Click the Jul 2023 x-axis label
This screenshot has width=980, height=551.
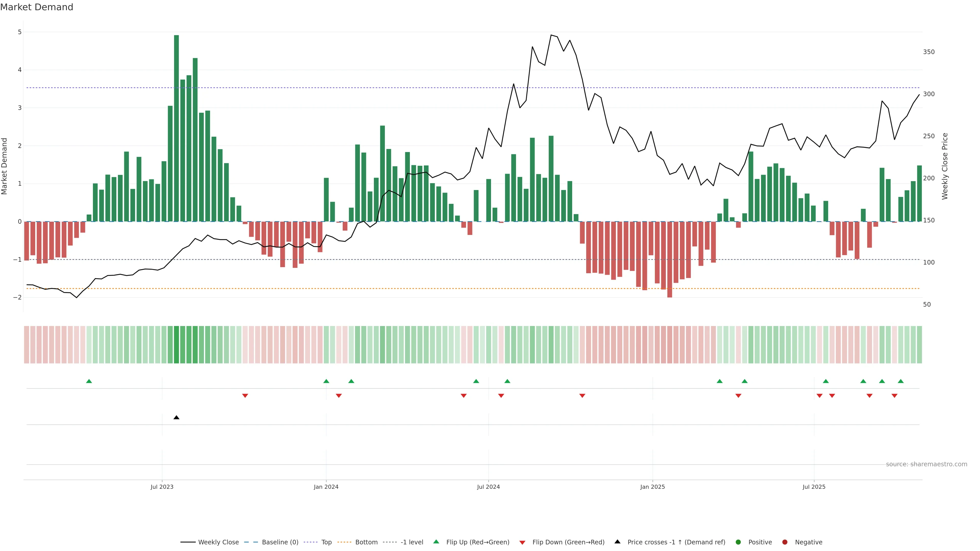tap(162, 487)
